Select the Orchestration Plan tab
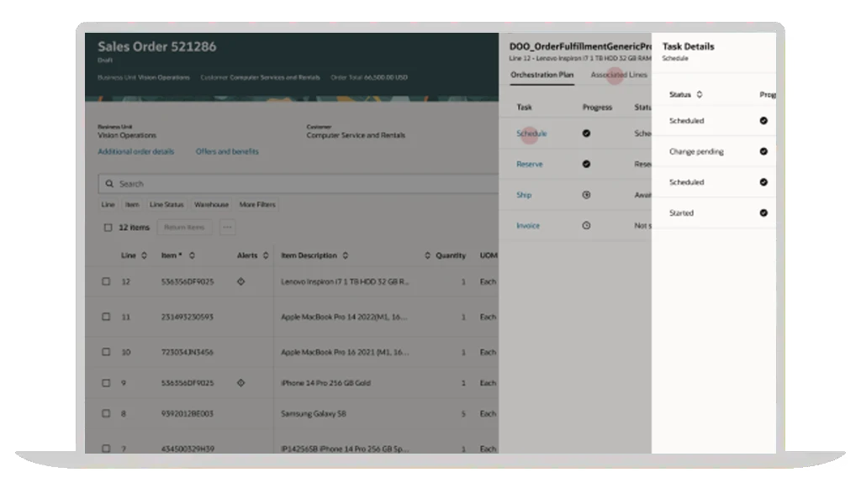The height and width of the screenshot is (504, 861). pyautogui.click(x=542, y=75)
